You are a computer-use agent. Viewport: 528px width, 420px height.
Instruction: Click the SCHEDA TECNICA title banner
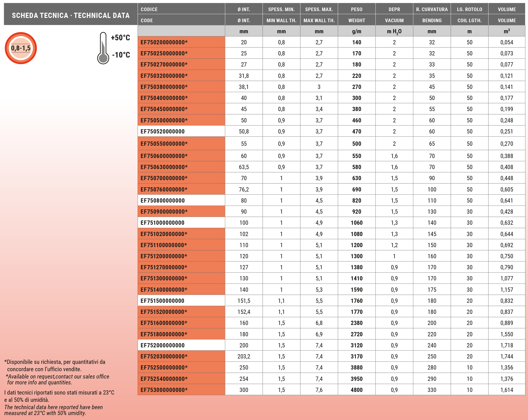pyautogui.click(x=71, y=15)
